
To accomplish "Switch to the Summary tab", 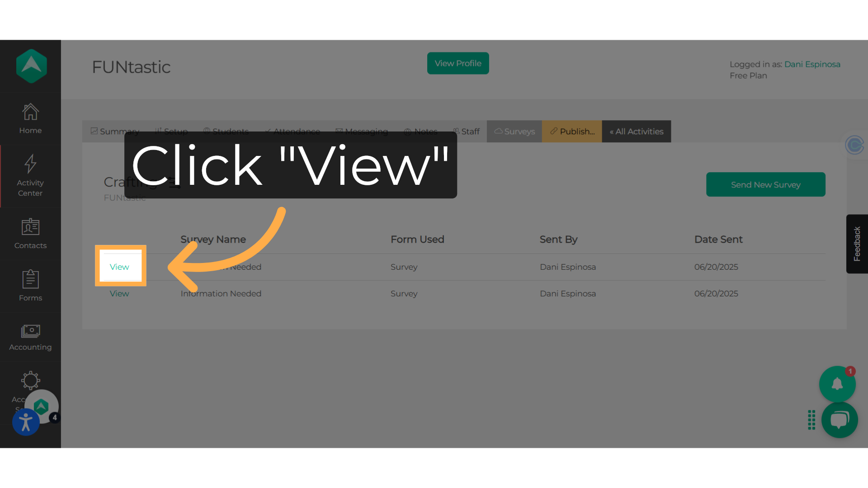I will pyautogui.click(x=115, y=131).
